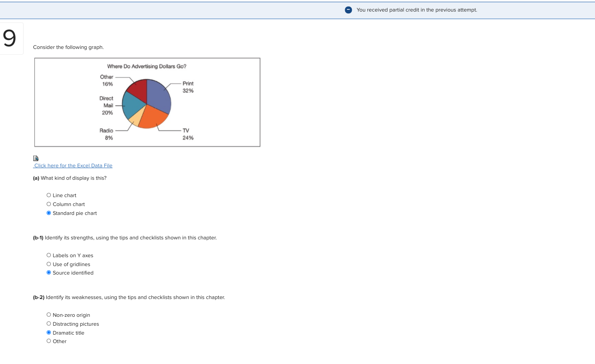Select Distracting pictures radio option

click(49, 324)
